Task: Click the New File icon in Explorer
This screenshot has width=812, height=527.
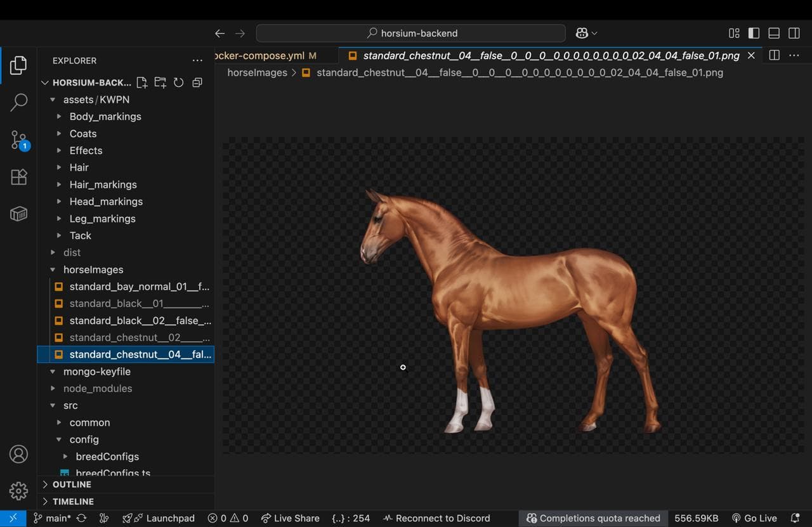Action: (142, 82)
